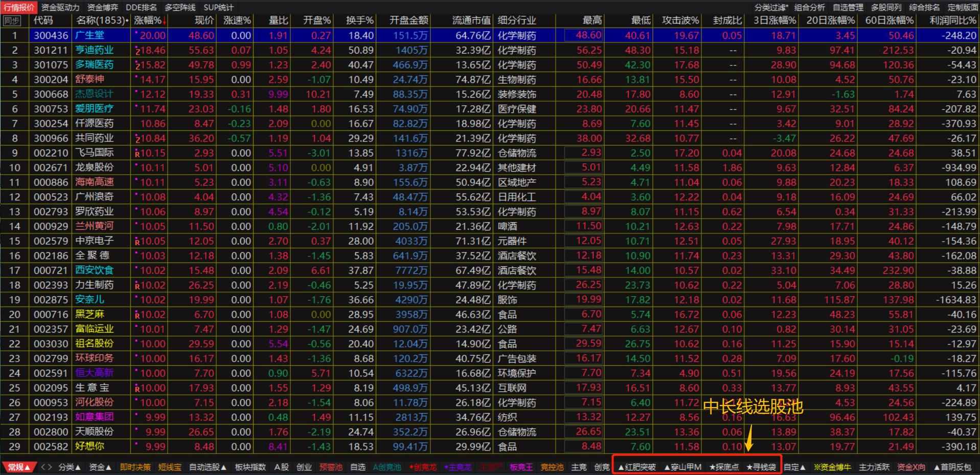Image resolution: width=980 pixels, height=475 pixels.
Task: Sort by the 利润同比% column header
Action: (953, 20)
